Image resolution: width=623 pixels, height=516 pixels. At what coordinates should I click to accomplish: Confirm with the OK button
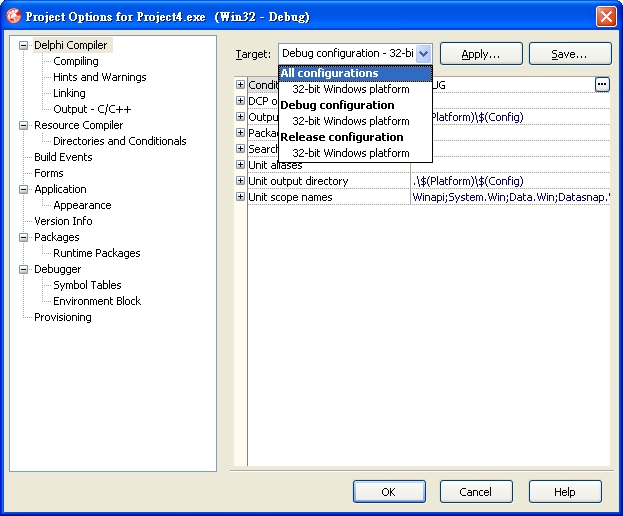(x=389, y=492)
